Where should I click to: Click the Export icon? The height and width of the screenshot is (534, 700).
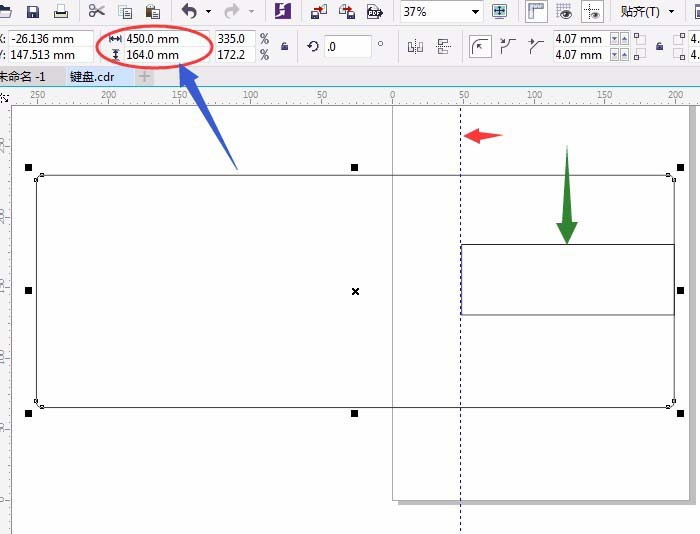(347, 12)
